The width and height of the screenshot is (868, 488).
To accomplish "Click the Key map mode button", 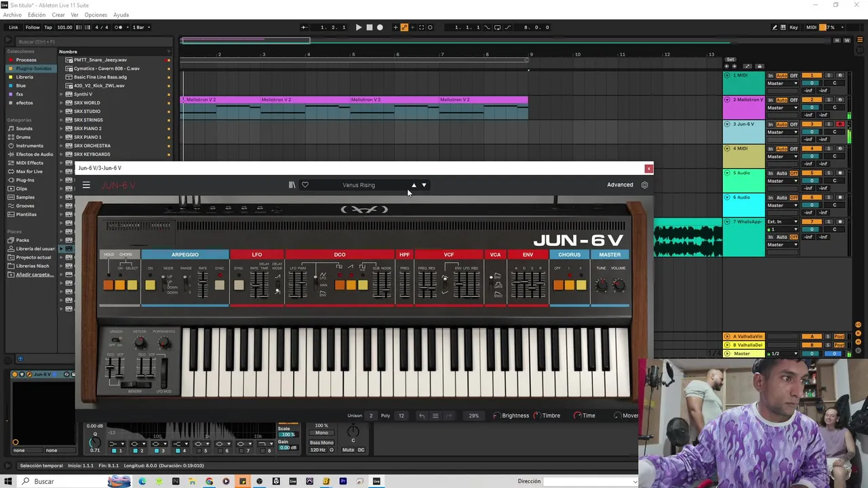I will [x=793, y=27].
